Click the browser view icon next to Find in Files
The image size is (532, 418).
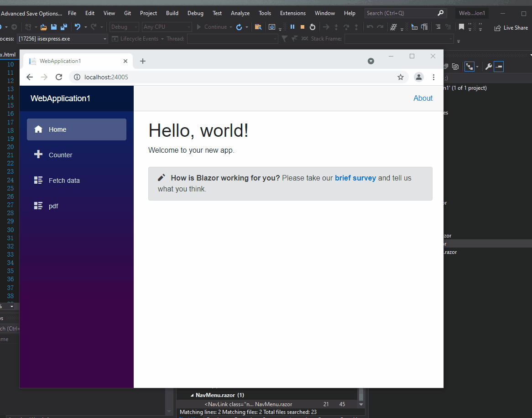[272, 27]
